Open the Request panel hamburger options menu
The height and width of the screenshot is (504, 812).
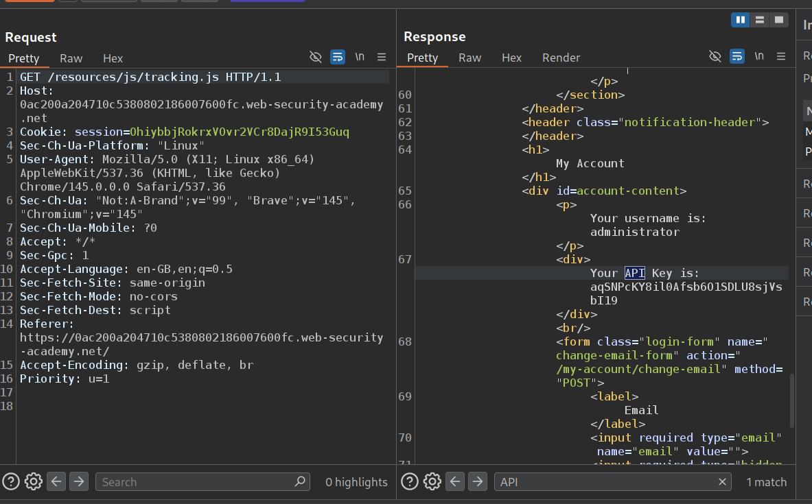[382, 57]
